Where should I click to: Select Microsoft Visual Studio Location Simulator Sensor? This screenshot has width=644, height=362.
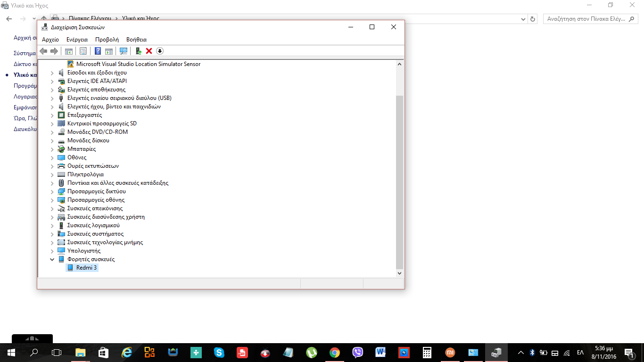(x=138, y=64)
